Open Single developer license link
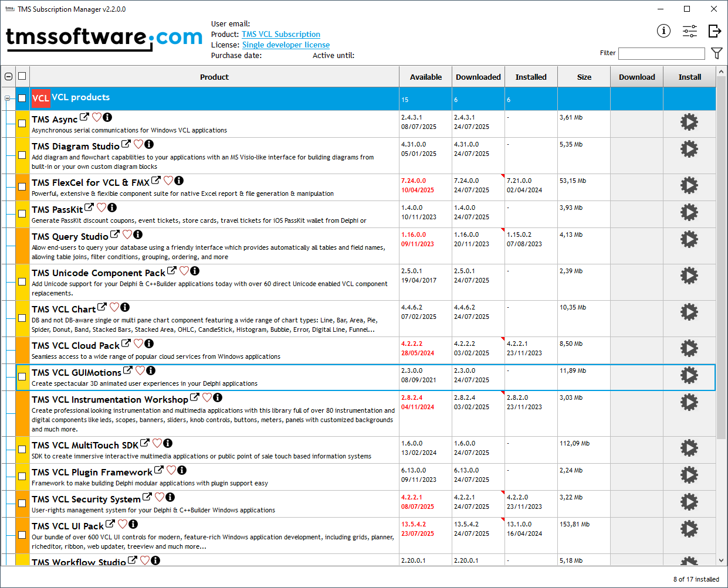Image resolution: width=728 pixels, height=588 pixels. 286,45
